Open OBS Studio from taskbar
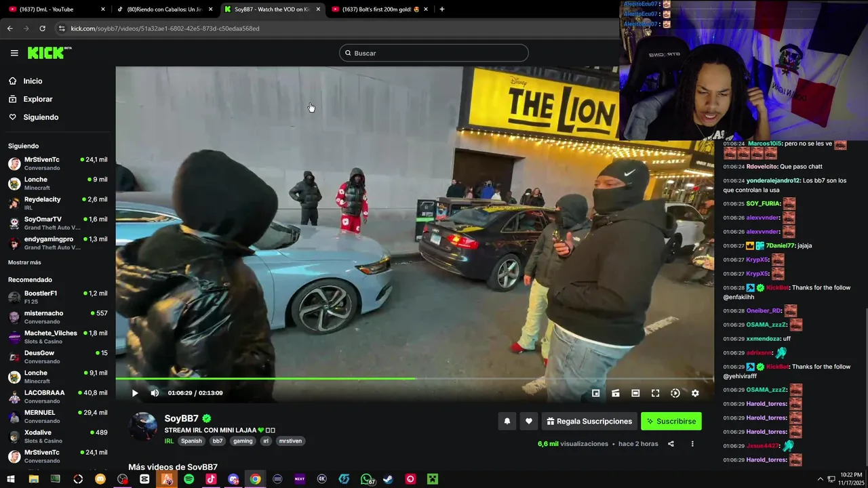The width and height of the screenshot is (868, 488). click(x=122, y=479)
